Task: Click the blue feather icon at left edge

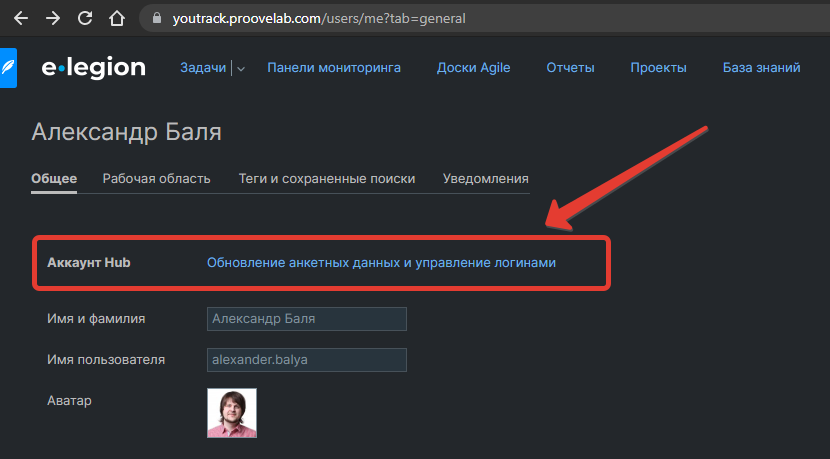Action: (8, 68)
